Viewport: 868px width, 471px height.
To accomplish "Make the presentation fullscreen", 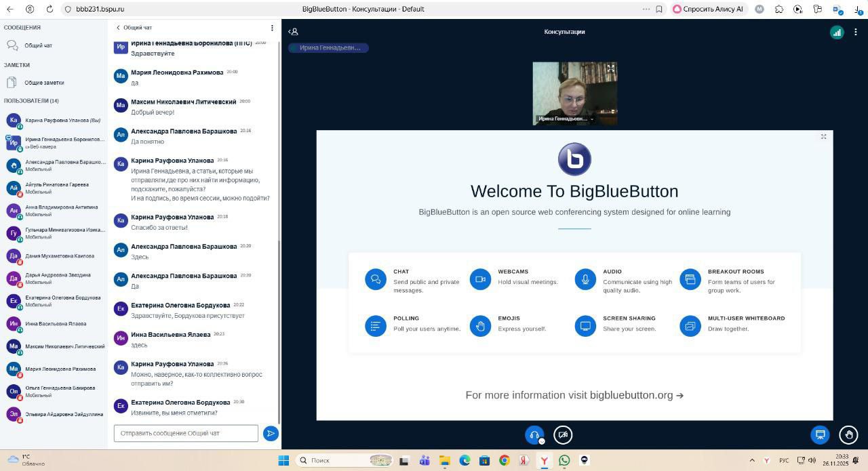I will pyautogui.click(x=823, y=137).
